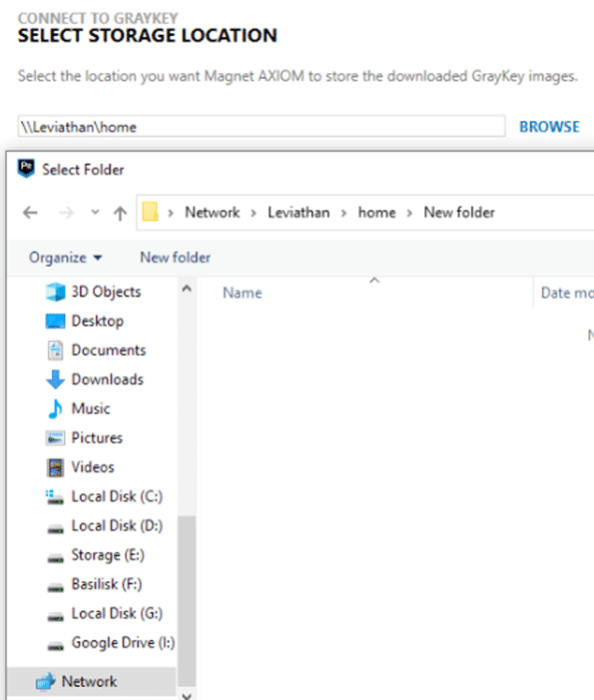This screenshot has width=594, height=700.
Task: Click the BROWSE link
Action: pyautogui.click(x=549, y=127)
